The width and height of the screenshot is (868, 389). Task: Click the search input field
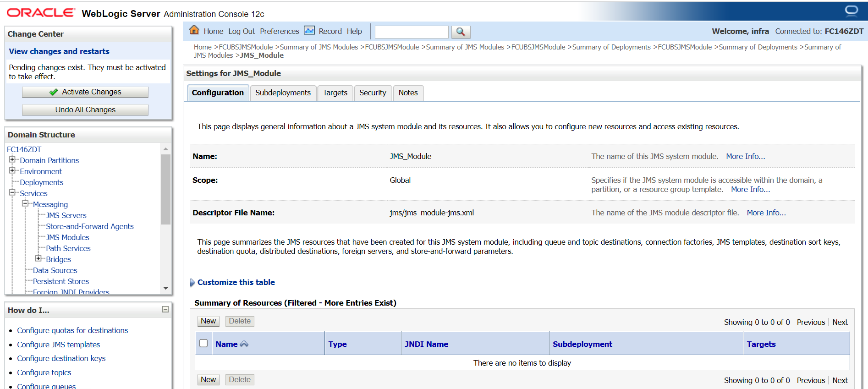pyautogui.click(x=412, y=32)
